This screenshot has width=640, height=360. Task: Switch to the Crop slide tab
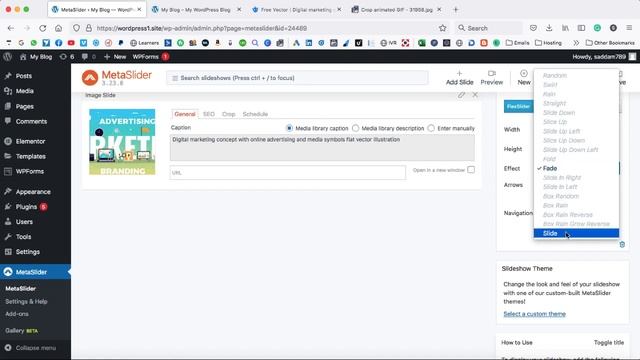pos(229,114)
